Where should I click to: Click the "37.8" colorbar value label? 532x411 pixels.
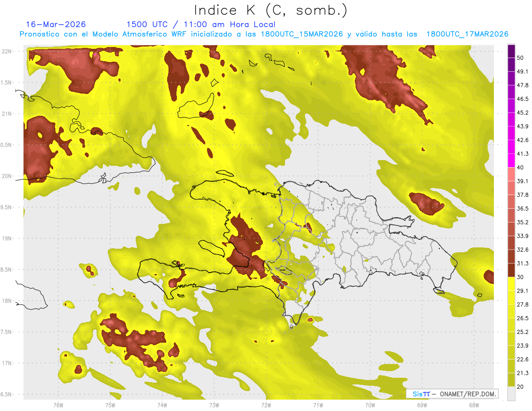523,195
